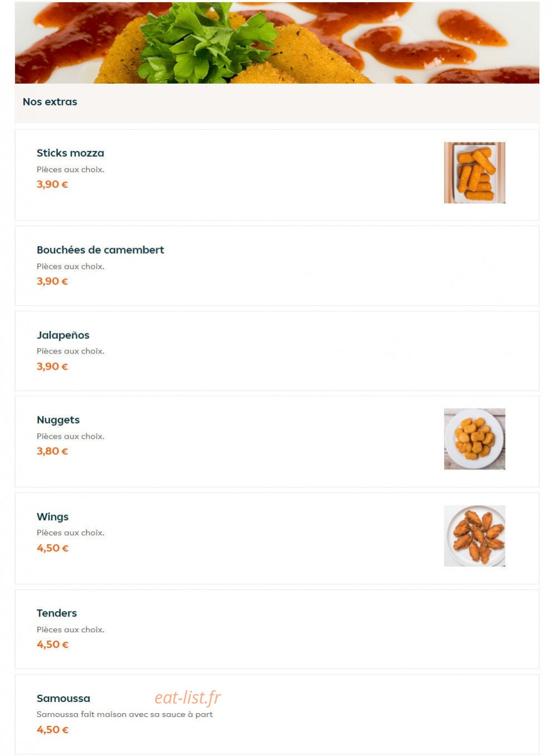Select the Sticks mozza item title
The image size is (551, 756).
70,153
